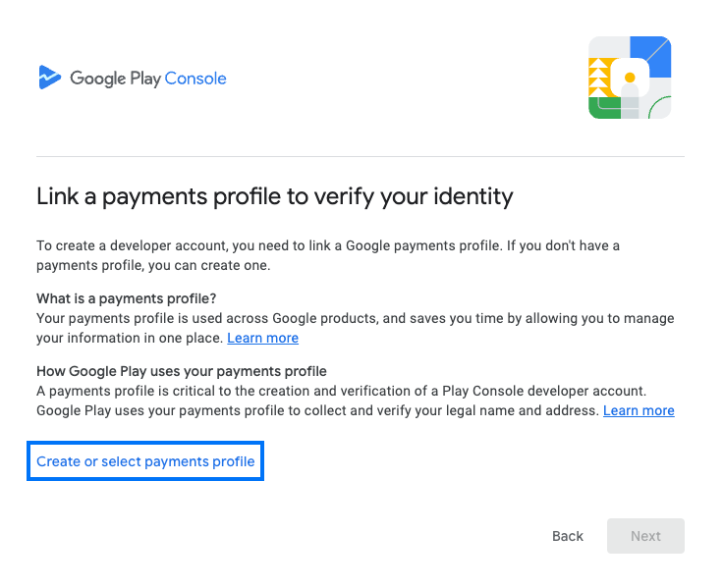Click the yellow dot on the illustration figure
Image resolution: width=723 pixels, height=588 pixels.
[x=630, y=77]
